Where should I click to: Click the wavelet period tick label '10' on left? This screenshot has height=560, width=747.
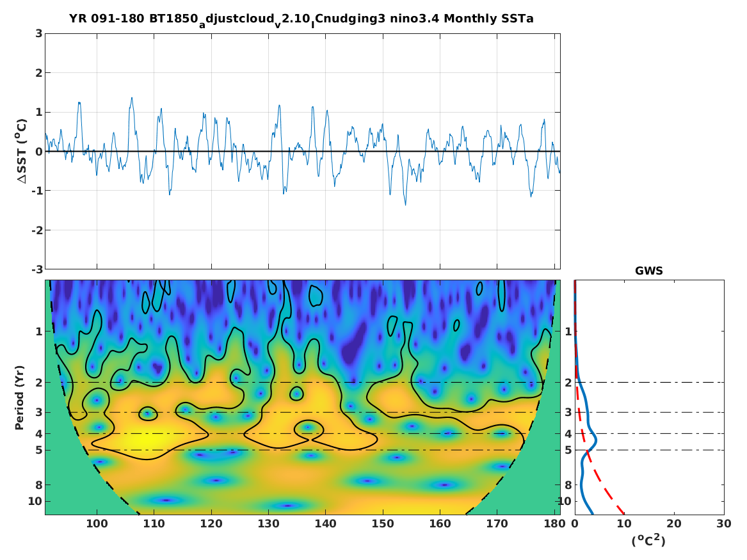click(35, 501)
